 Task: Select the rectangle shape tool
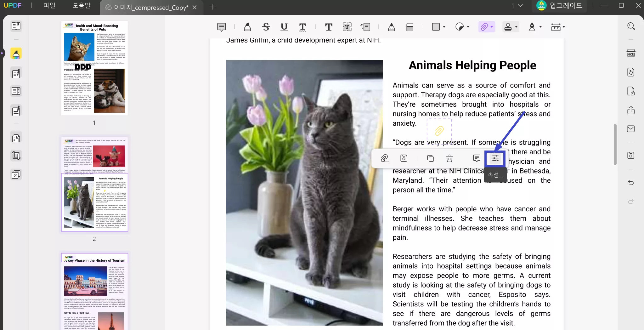coord(436,27)
